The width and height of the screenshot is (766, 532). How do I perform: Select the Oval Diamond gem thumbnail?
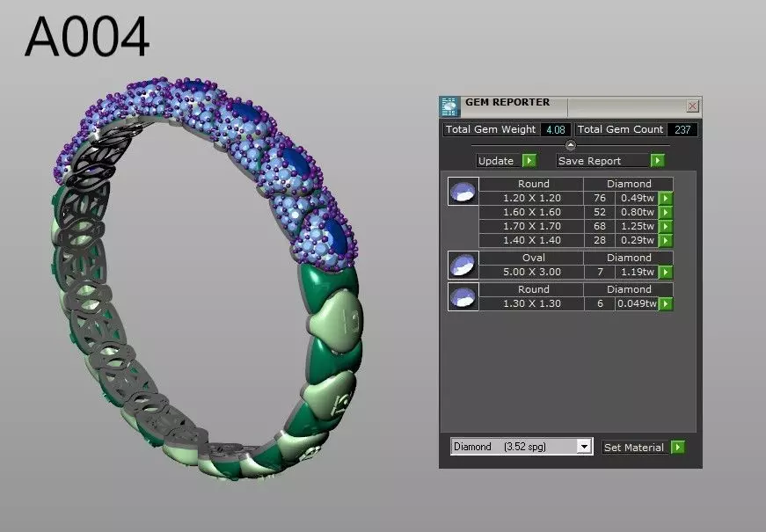(463, 265)
